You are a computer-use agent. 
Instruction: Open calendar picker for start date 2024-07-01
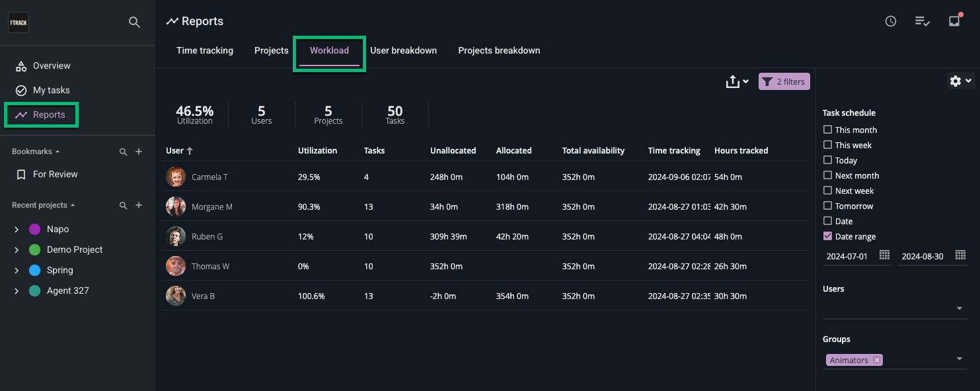(x=884, y=255)
